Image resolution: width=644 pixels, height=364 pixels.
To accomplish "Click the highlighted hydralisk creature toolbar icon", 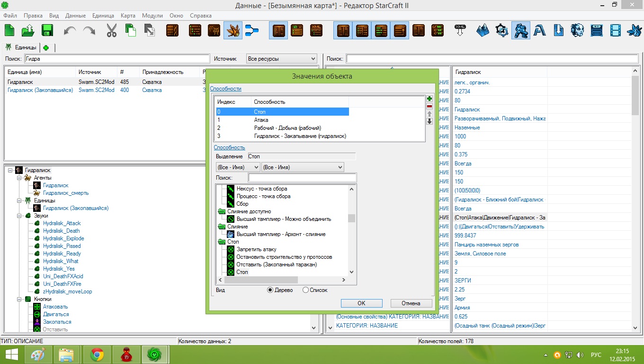I will pyautogui.click(x=233, y=31).
